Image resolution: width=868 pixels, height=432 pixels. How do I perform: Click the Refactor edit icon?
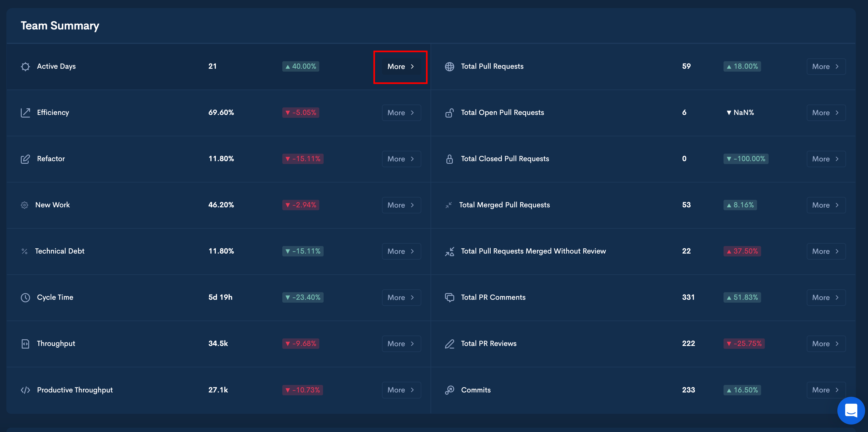25,159
